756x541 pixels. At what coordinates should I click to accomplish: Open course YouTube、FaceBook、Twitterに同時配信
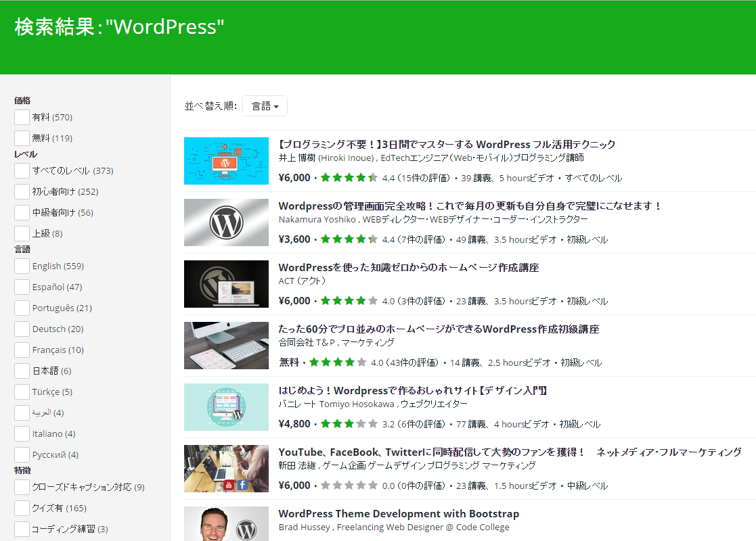[510, 452]
